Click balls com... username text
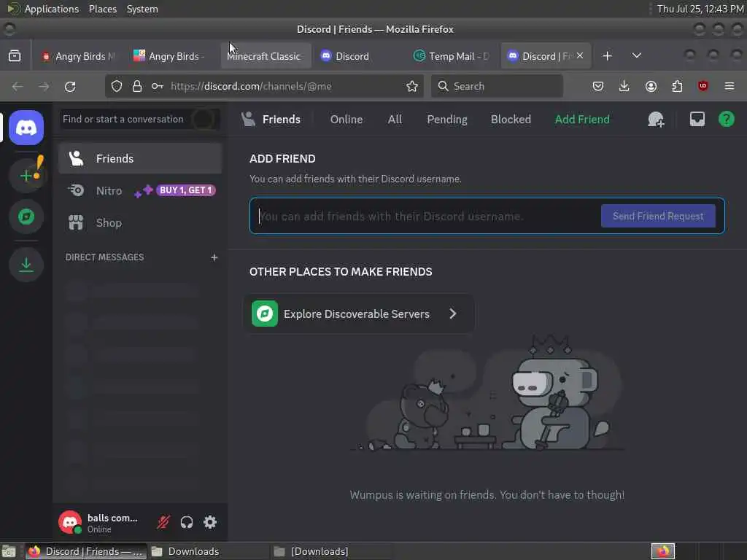This screenshot has height=560, width=747. (112, 518)
